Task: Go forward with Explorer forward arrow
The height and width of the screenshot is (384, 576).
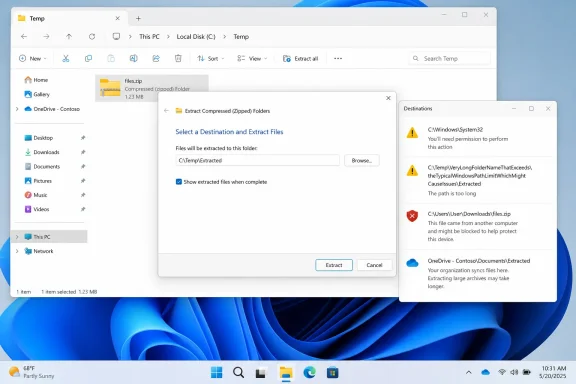Action: coord(46,36)
